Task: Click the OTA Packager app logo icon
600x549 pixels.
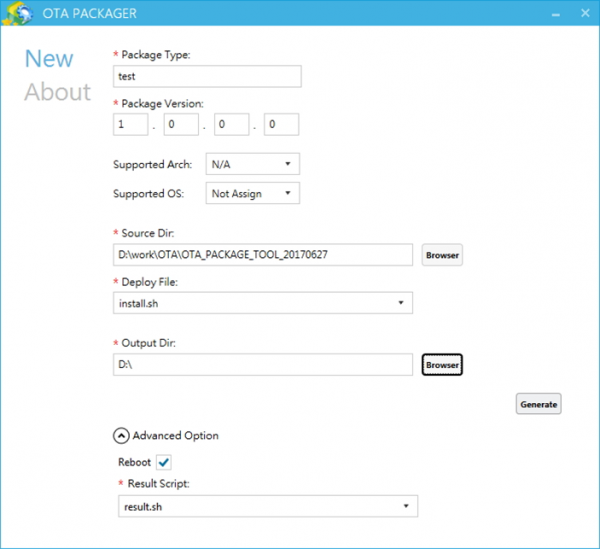Action: 17,14
